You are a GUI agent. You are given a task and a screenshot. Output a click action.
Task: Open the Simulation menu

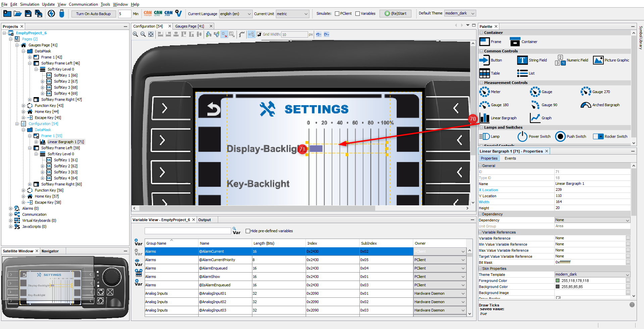click(x=30, y=4)
